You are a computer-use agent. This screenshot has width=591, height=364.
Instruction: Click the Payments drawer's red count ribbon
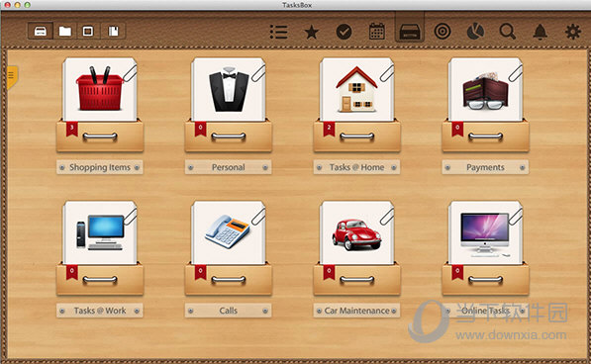point(457,130)
